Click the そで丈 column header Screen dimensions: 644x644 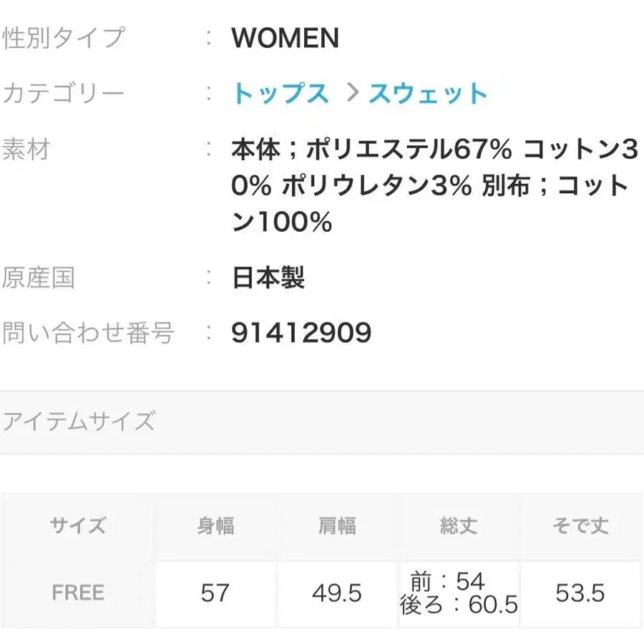pos(580,527)
